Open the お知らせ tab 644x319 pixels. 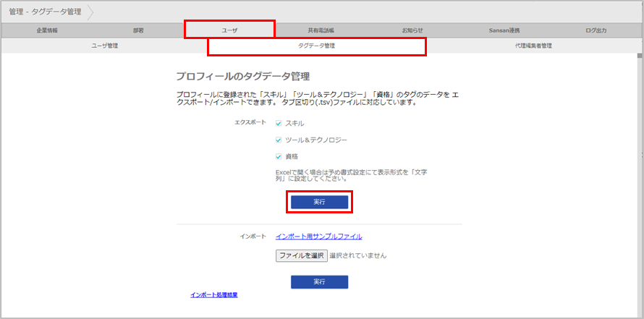(x=412, y=30)
